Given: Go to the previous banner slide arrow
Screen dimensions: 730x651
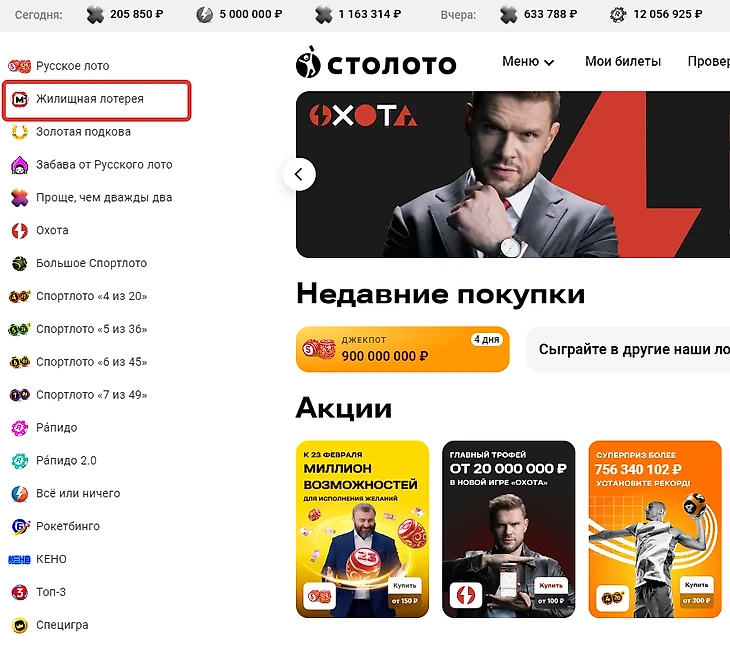Looking at the screenshot, I should (x=299, y=174).
